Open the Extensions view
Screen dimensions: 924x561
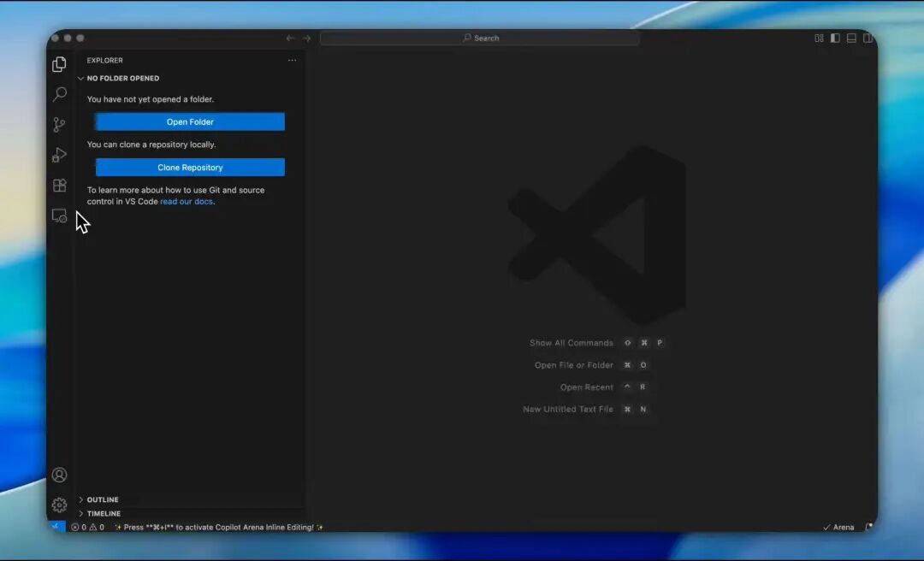pos(60,185)
